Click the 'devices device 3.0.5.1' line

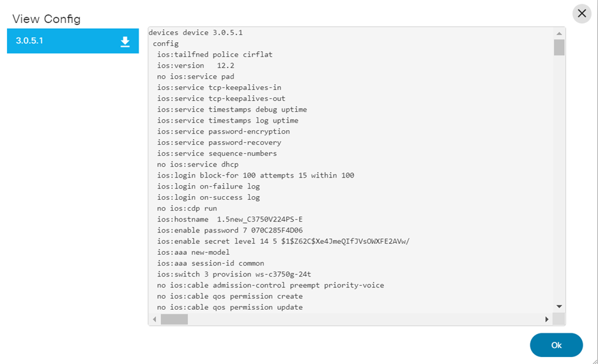tap(195, 33)
